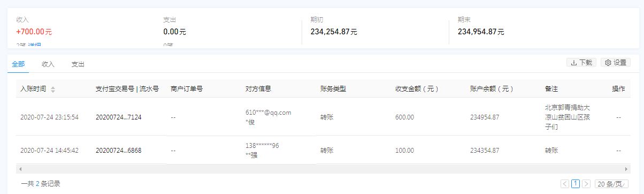Open transaction 20200724...6868

118,151
